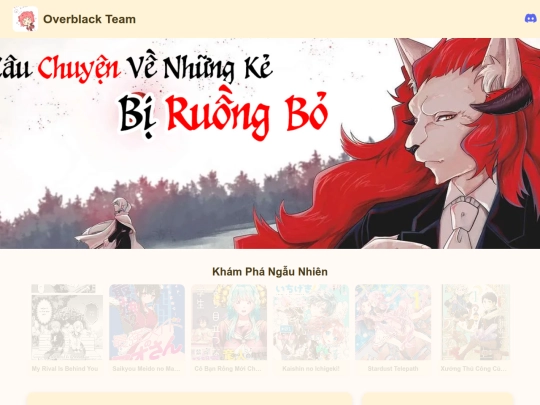Viewport: 540px width, 405px height.
Task: Click the Khám Phá Ngẫu Nhiên heading
Action: click(270, 272)
